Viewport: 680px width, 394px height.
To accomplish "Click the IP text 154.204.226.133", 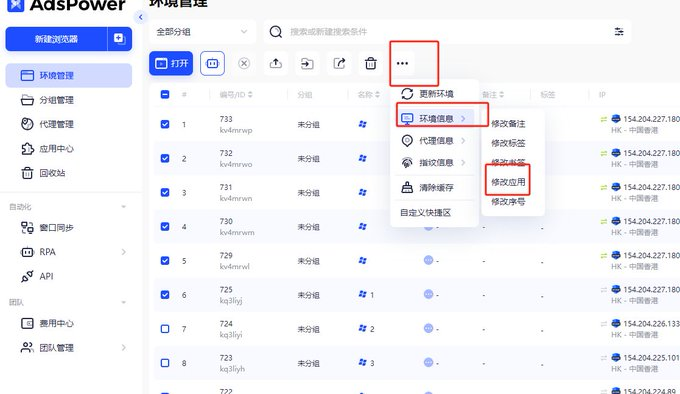I will click(x=651, y=323).
